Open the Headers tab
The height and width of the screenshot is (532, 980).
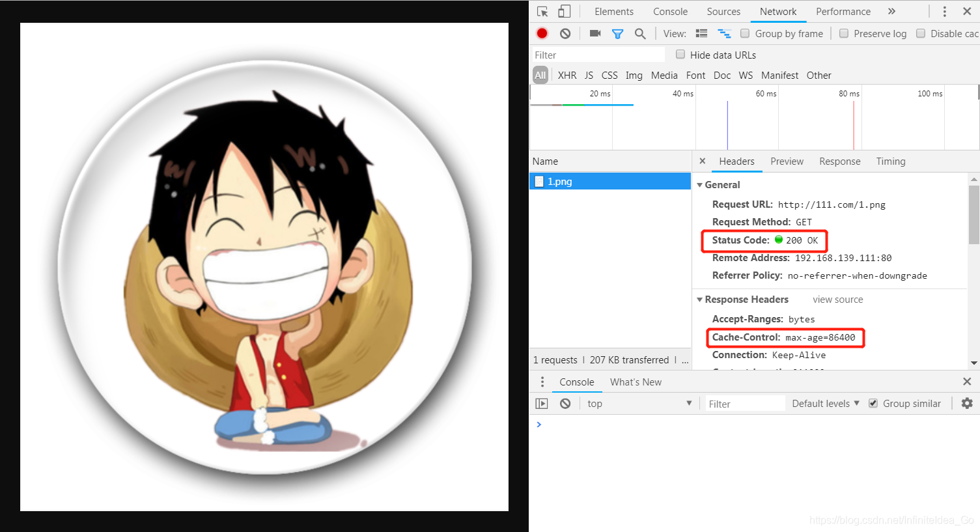(736, 161)
